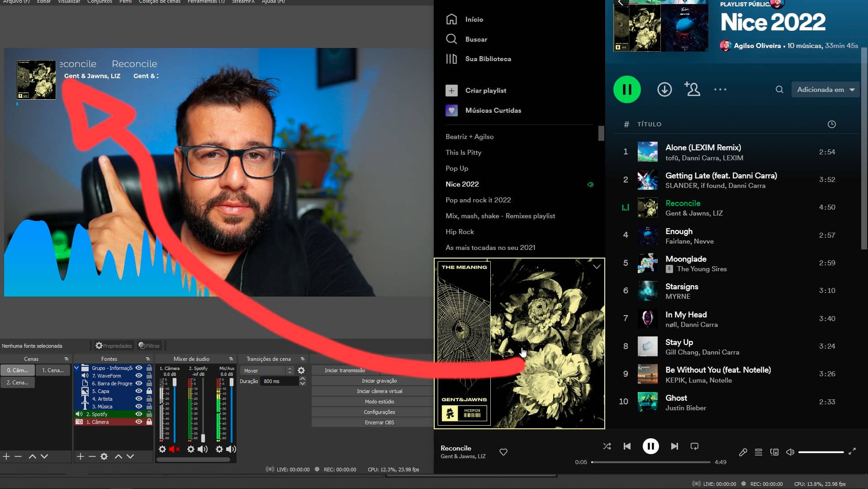Download the Nice 2022 playlist
Screen dimensions: 868x489
(x=664, y=90)
